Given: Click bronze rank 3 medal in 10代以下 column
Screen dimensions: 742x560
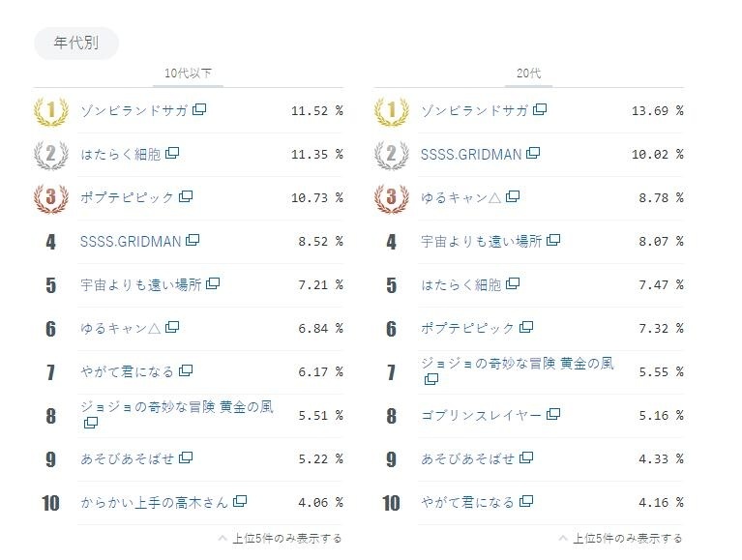Looking at the screenshot, I should pos(50,198).
